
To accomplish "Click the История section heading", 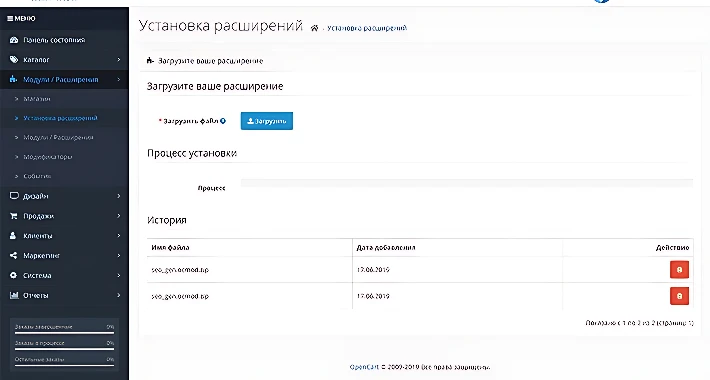I will tap(167, 220).
